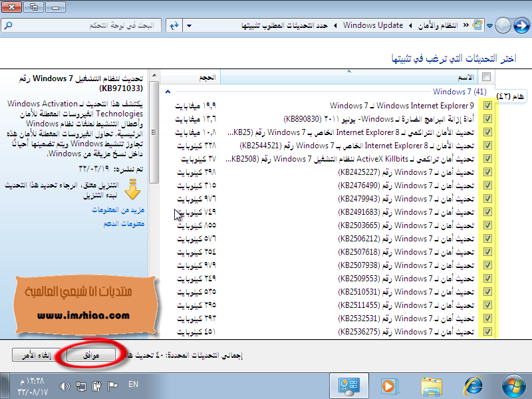Open Action Center flag icon
This screenshot has width=532, height=399.
pos(112,386)
